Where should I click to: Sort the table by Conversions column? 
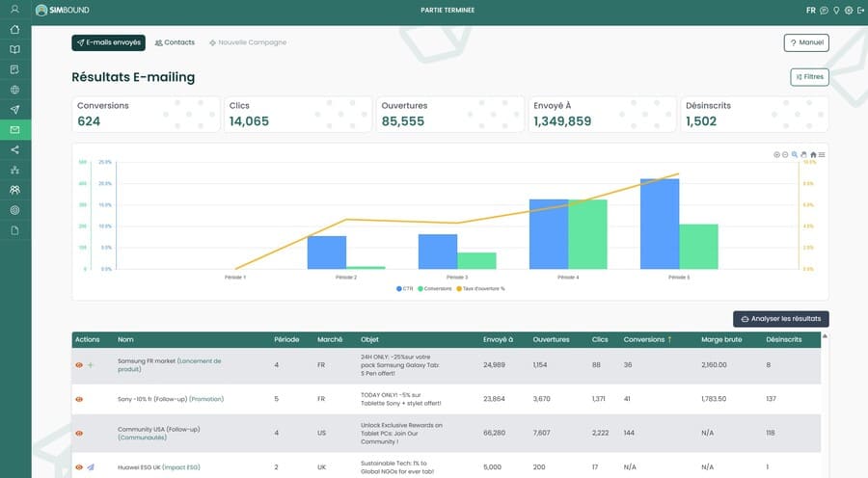pos(644,339)
